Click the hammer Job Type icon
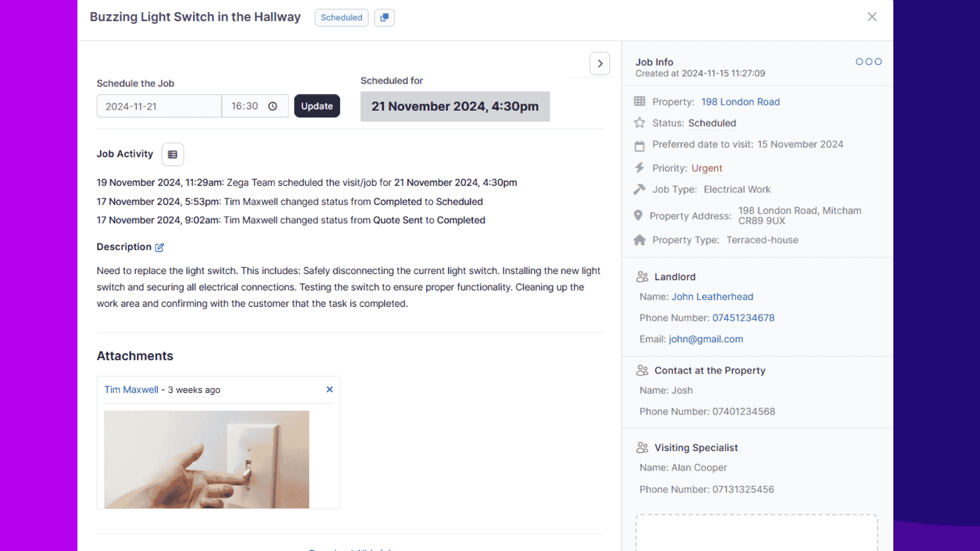 (640, 189)
